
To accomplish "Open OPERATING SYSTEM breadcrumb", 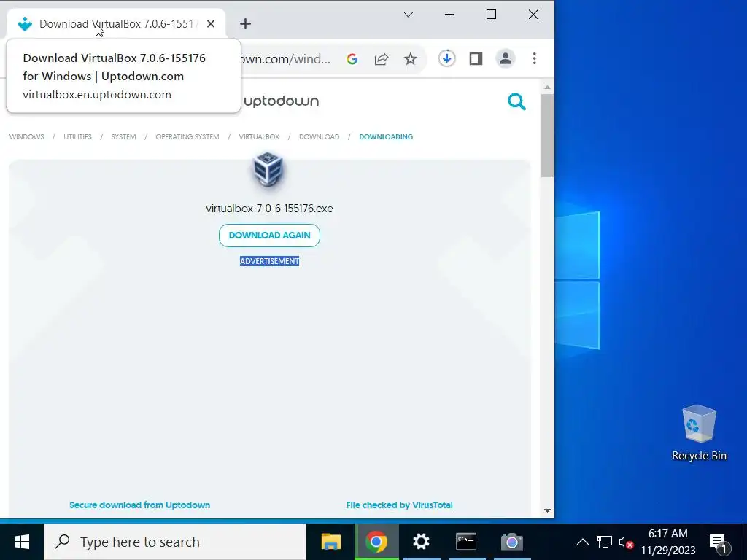I will [187, 136].
